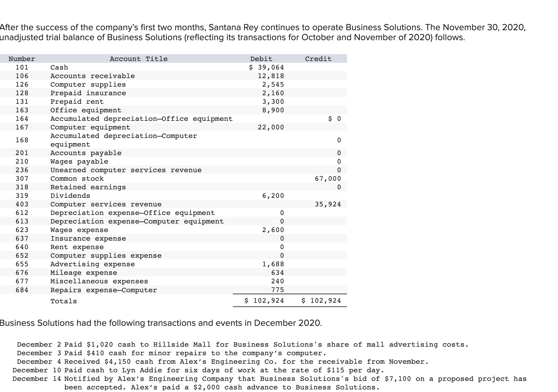Select account number 168 cell
The height and width of the screenshot is (392, 558).
(x=22, y=140)
